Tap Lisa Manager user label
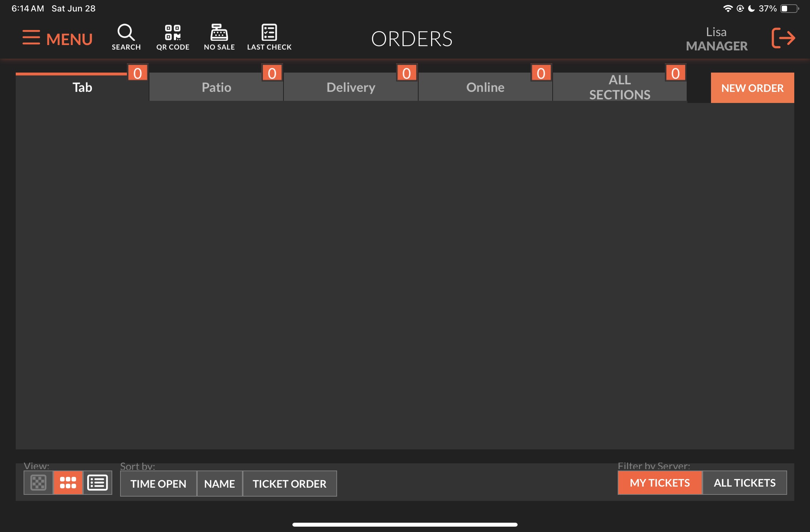The image size is (810, 532). click(x=716, y=39)
